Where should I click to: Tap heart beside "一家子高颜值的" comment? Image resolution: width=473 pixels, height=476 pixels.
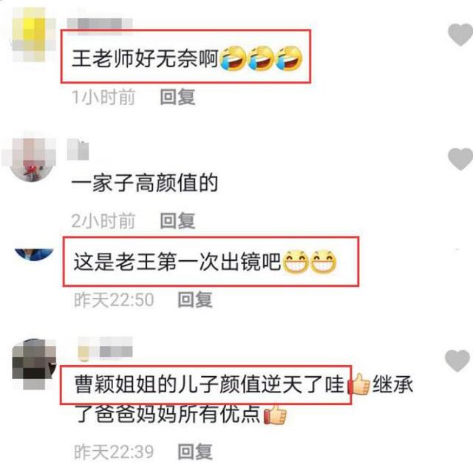[x=460, y=159]
